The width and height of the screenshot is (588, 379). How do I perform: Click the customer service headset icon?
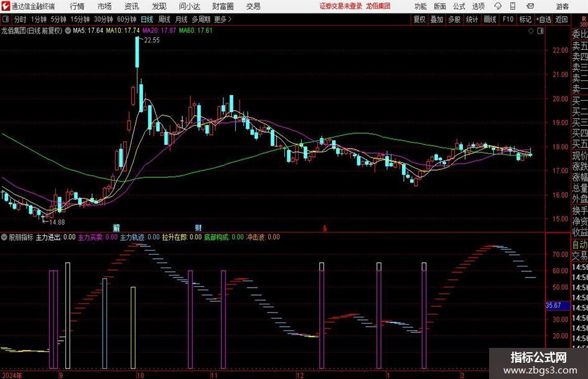(x=498, y=6)
